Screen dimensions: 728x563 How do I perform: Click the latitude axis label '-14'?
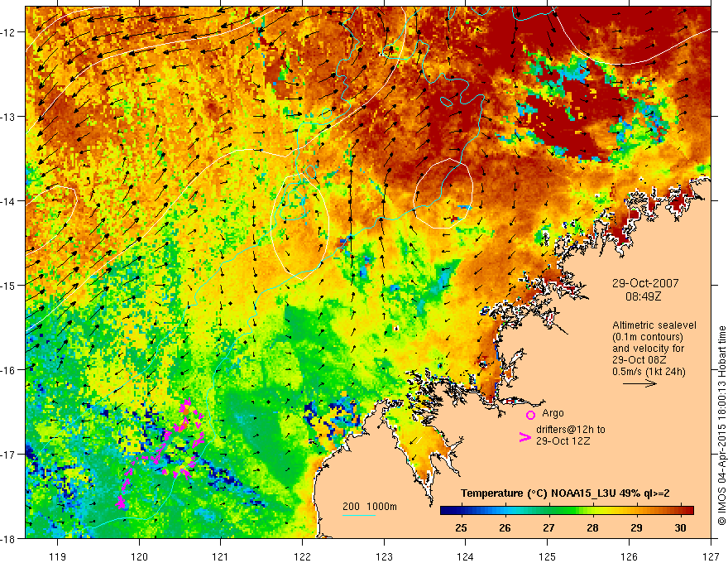tap(8, 201)
